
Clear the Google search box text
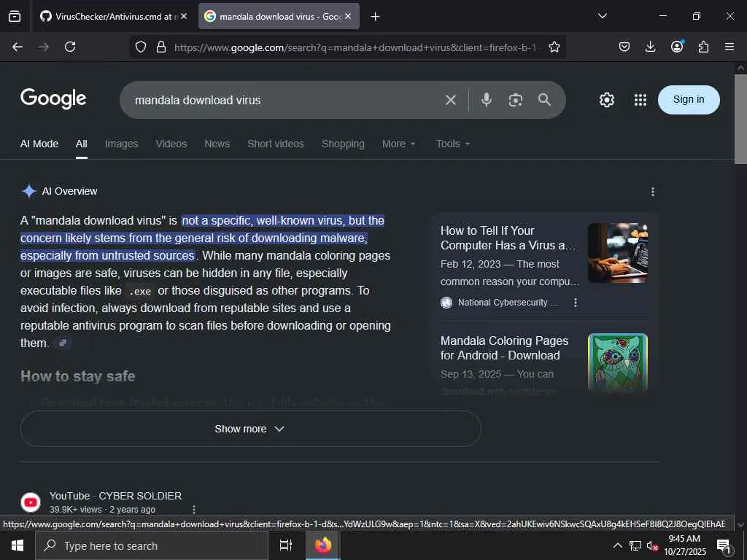pos(451,100)
